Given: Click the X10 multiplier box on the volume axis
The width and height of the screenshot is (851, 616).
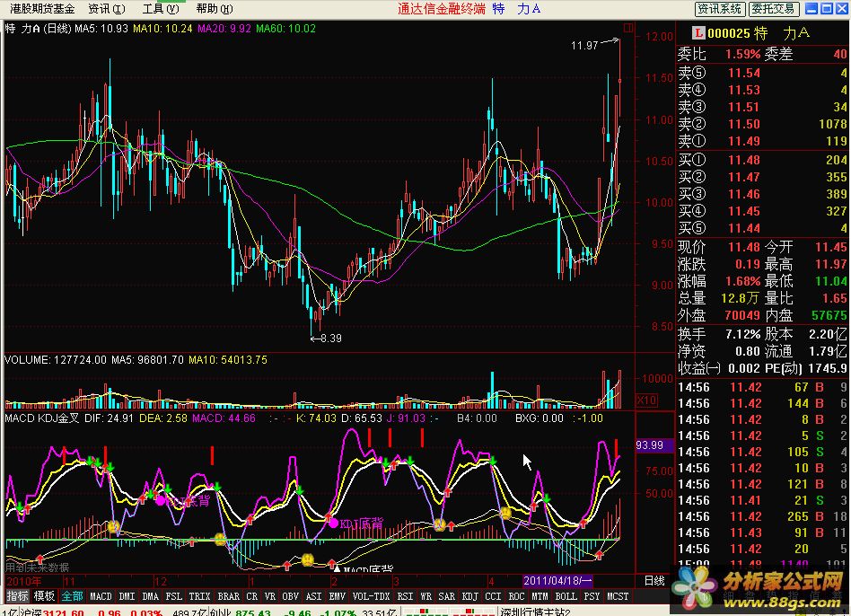Looking at the screenshot, I should (647, 400).
